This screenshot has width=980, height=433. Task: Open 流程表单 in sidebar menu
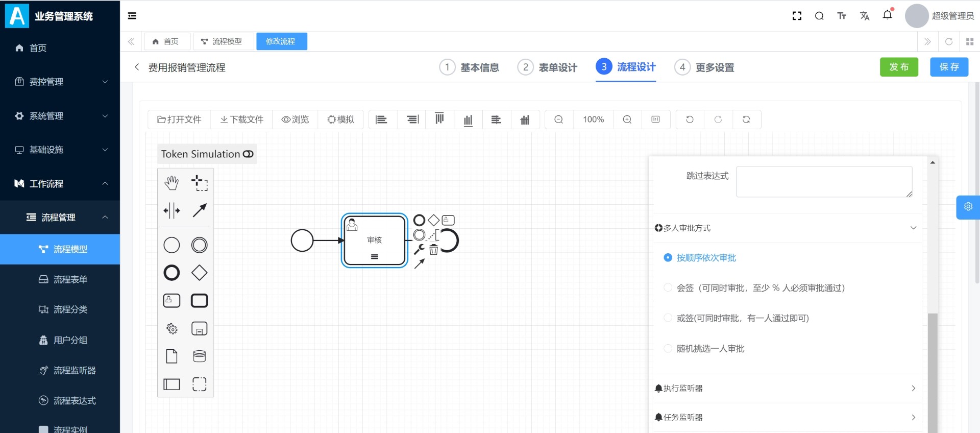pyautogui.click(x=70, y=279)
